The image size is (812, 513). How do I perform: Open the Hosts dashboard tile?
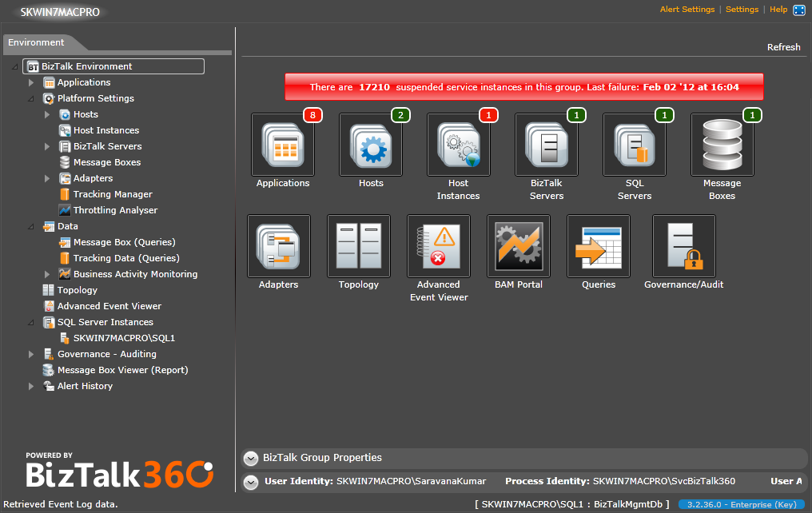(x=371, y=145)
